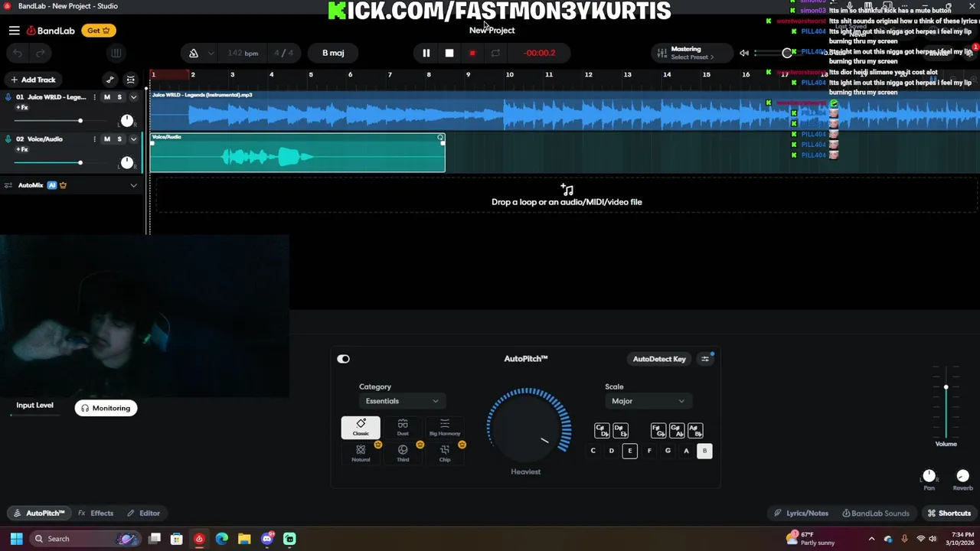
Task: Select the Third AutoPitch preset
Action: click(403, 453)
